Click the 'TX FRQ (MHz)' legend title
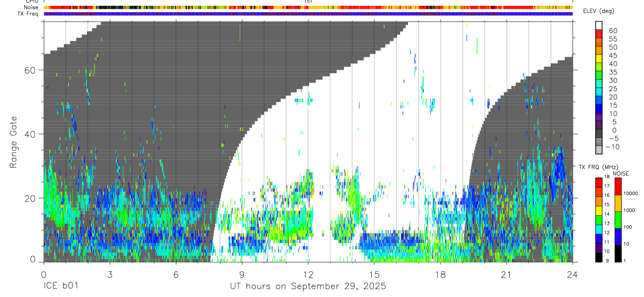 point(598,167)
